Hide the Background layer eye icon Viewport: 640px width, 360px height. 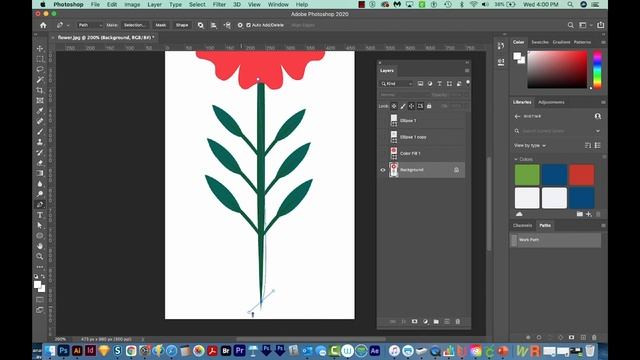[x=383, y=170]
